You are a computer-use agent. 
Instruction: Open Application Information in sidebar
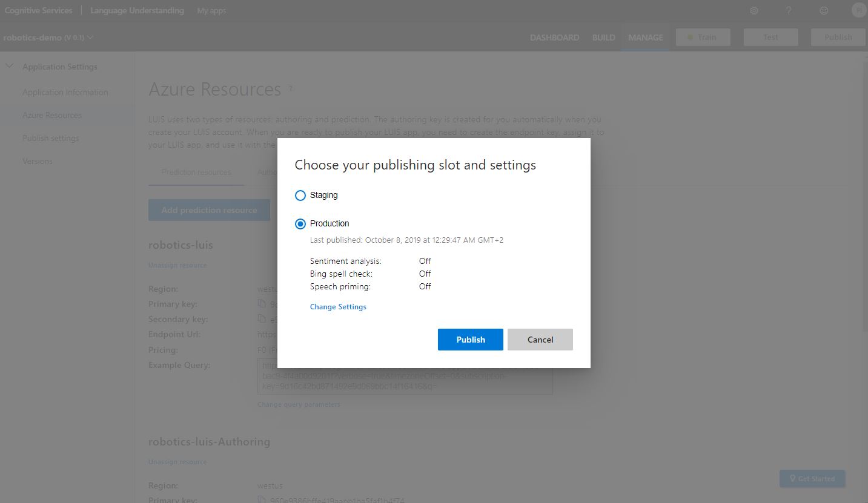(x=65, y=93)
